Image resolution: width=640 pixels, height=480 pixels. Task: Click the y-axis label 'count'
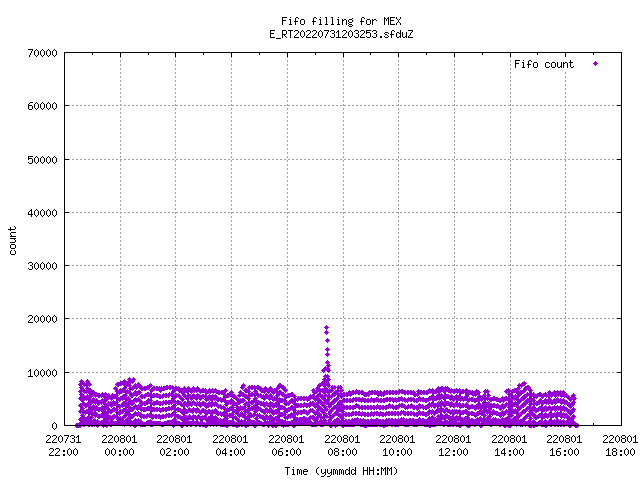tap(12, 241)
